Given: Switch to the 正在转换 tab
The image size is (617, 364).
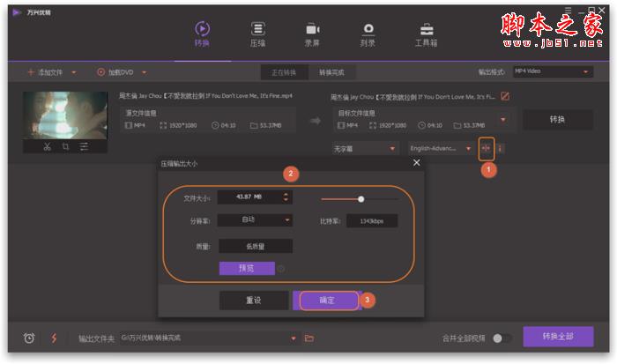Looking at the screenshot, I should [x=284, y=72].
